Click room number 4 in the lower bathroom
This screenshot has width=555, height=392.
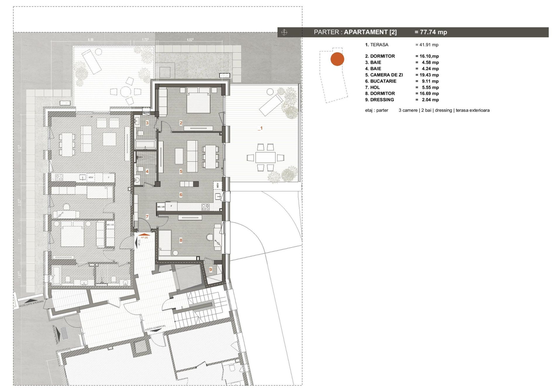(x=147, y=171)
